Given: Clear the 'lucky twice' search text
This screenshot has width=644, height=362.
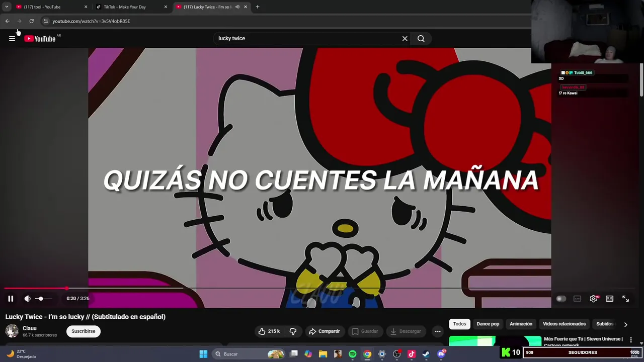Looking at the screenshot, I should point(405,38).
